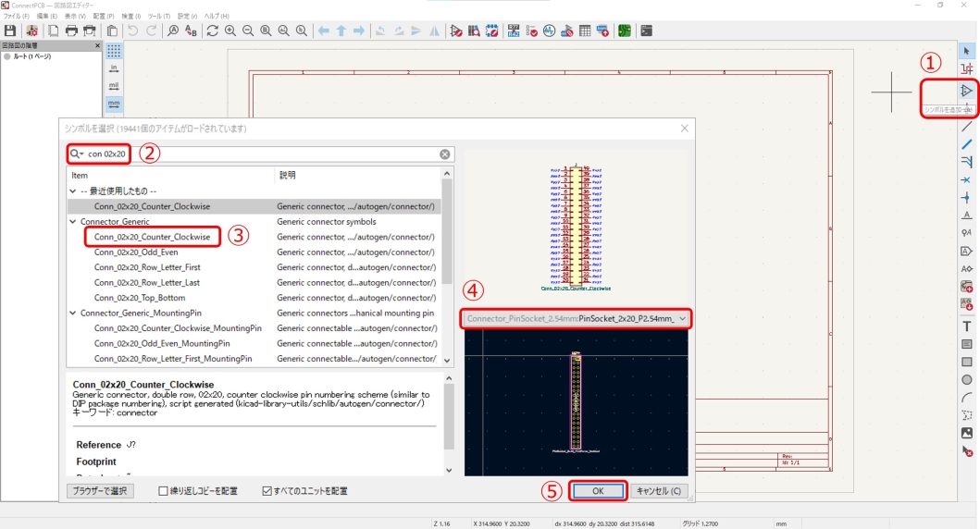Click the Add Symbol tool icon
Viewport: 980px width, 529px height.
966,91
